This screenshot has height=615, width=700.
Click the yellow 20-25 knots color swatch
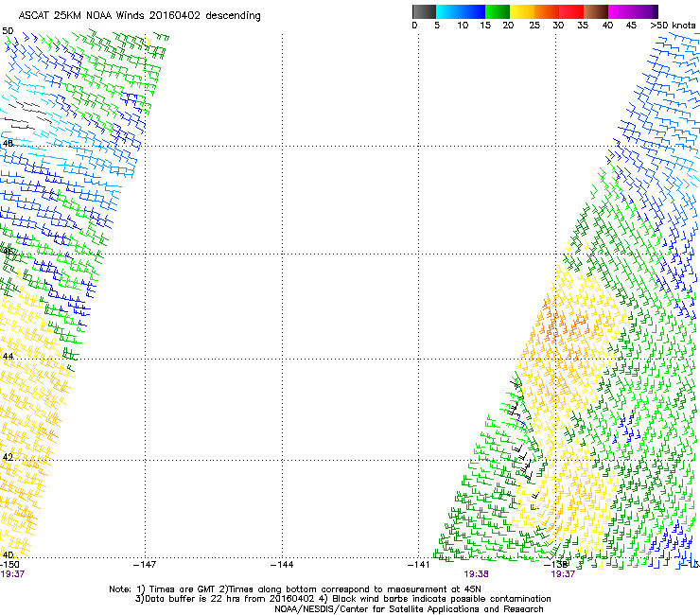pos(522,11)
